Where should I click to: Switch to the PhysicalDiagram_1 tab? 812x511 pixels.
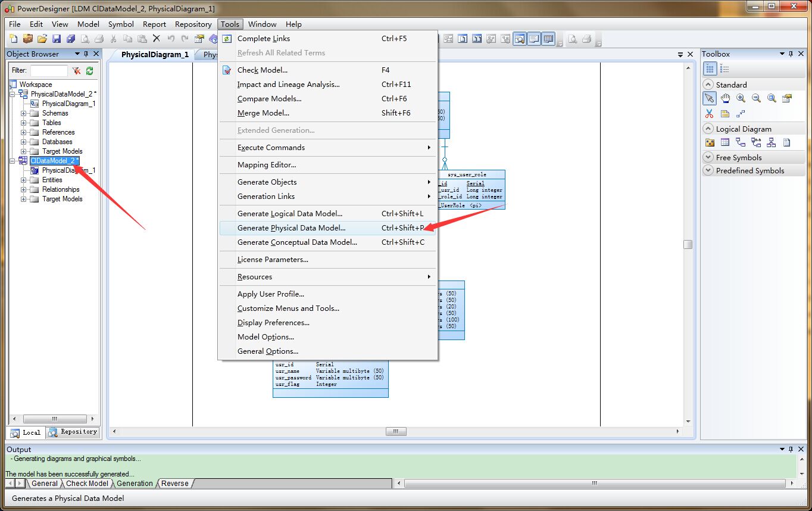155,54
